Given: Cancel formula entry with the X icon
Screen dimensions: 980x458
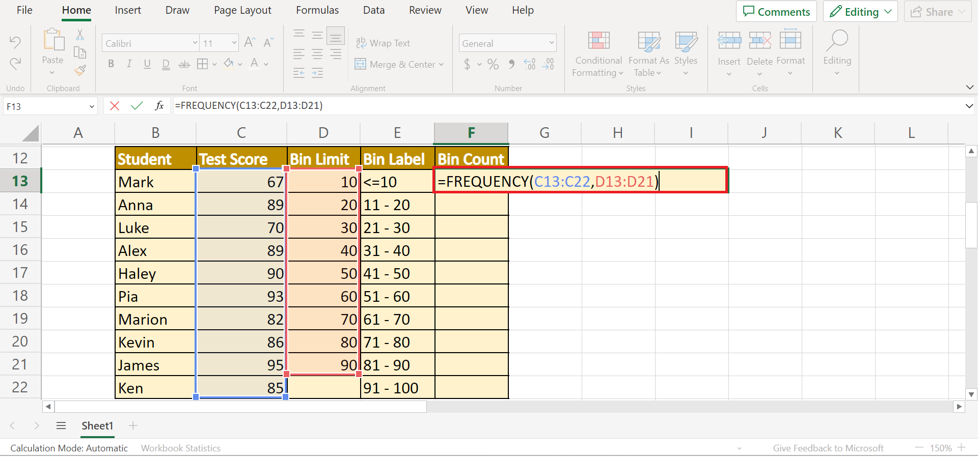Looking at the screenshot, I should (x=115, y=106).
